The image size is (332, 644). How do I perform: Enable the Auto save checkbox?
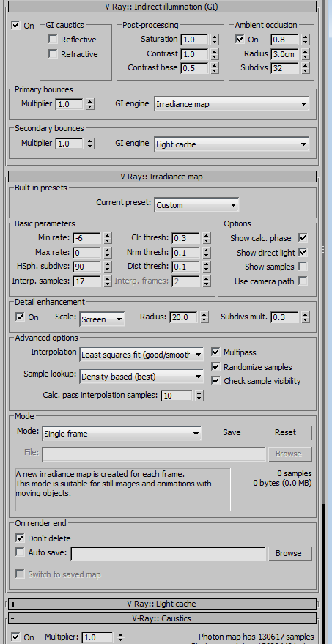(x=20, y=552)
